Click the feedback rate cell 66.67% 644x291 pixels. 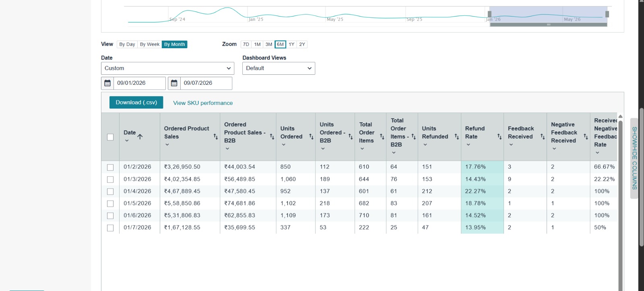(605, 167)
